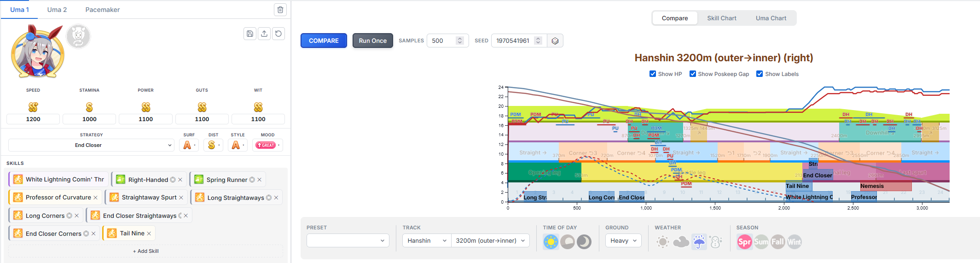Open the Style aptitude dropdown
This screenshot has width=980, height=263.
click(x=238, y=145)
